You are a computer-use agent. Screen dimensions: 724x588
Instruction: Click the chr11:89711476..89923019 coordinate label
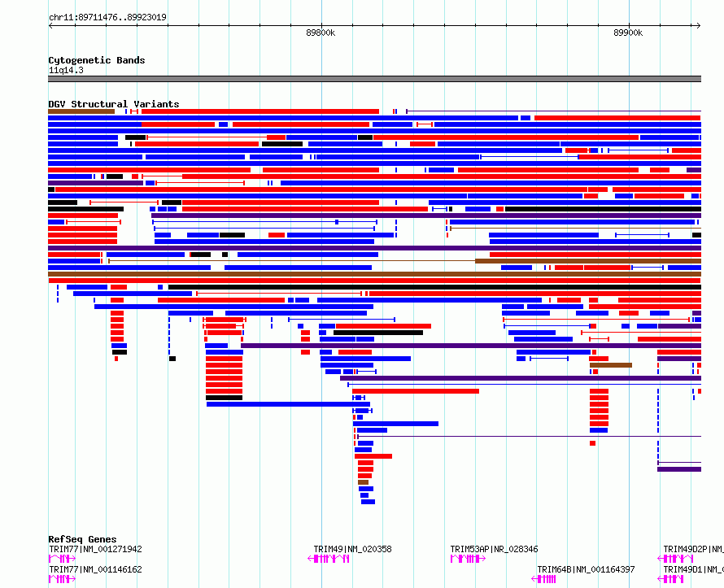click(107, 18)
